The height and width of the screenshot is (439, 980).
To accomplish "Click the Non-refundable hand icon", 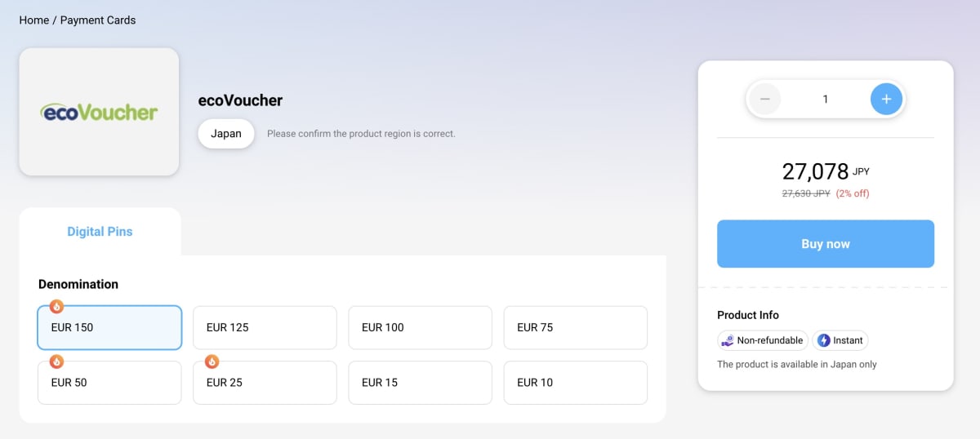I will point(727,340).
